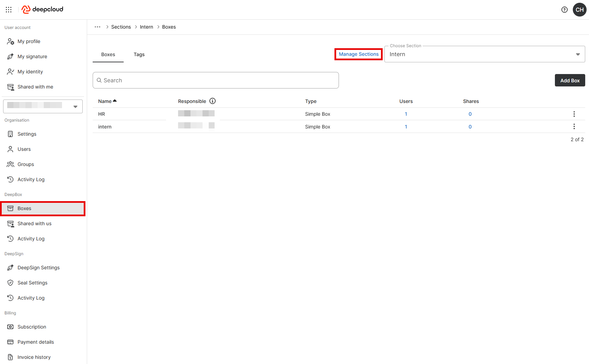Click the help question mark icon
Screen dimensions: 589x364
click(564, 10)
